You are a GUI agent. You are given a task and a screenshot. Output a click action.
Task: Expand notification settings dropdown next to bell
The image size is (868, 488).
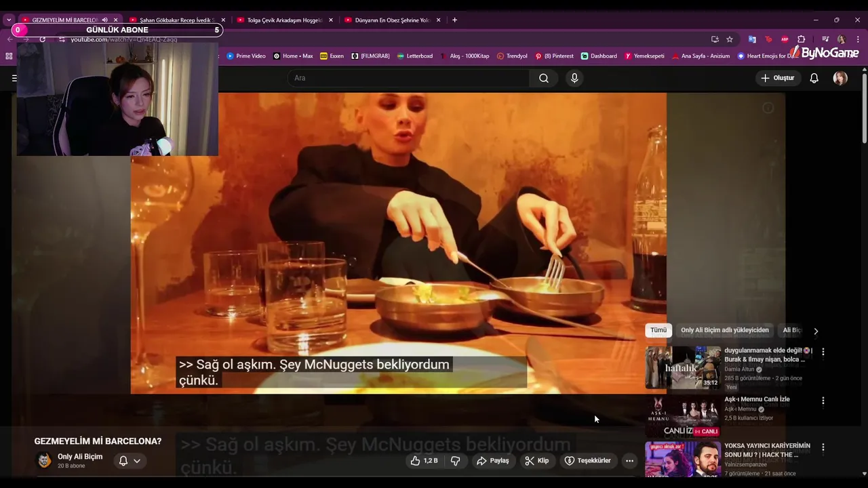137,461
